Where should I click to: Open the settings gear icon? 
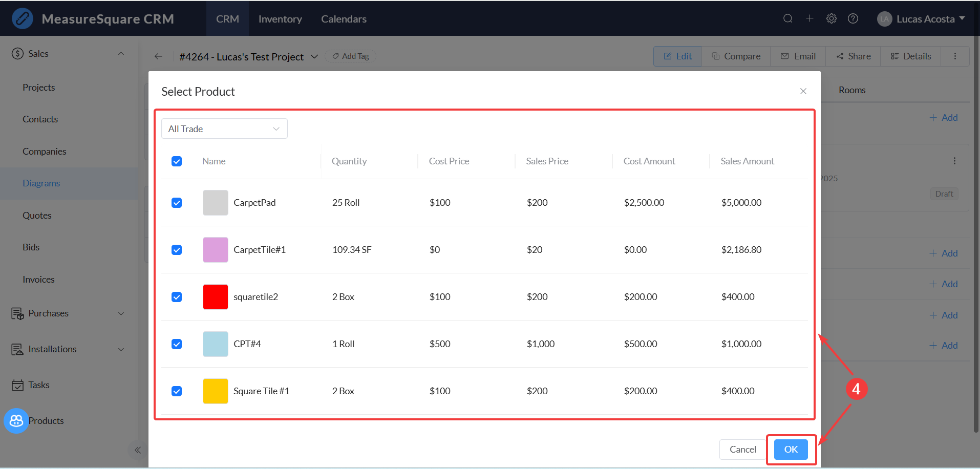[832, 18]
